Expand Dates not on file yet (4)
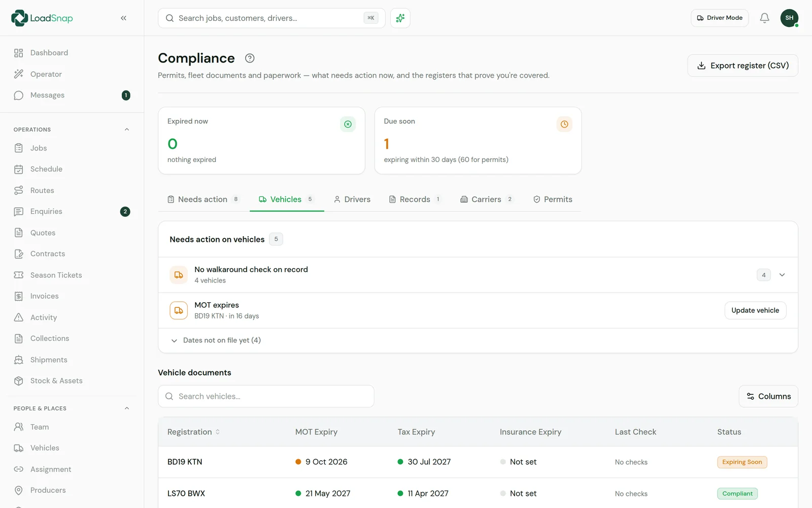Screen dimensions: 812x508 click(222, 340)
